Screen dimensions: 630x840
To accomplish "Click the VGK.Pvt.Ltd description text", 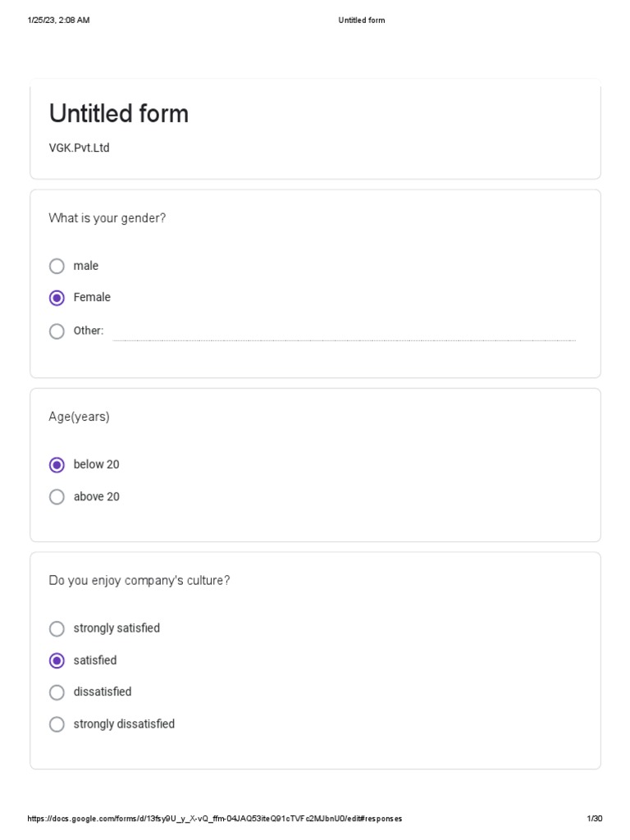I will point(80,148).
